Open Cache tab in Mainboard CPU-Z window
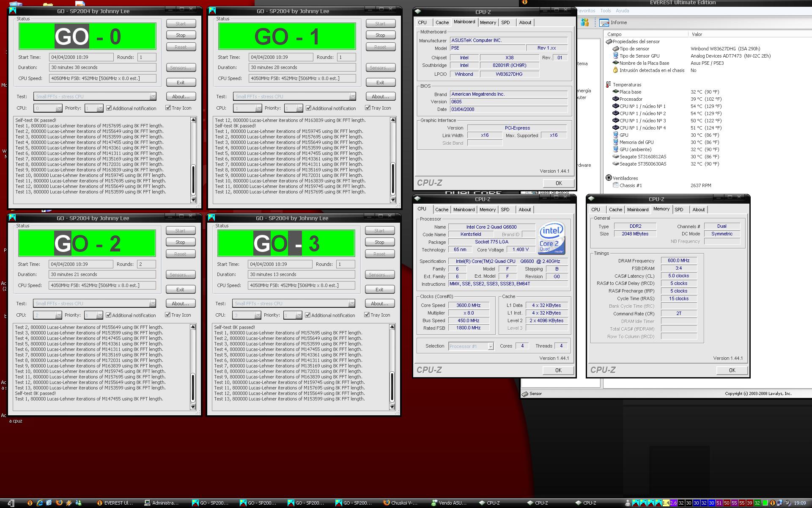Viewport: 812px width, 508px height. point(442,22)
